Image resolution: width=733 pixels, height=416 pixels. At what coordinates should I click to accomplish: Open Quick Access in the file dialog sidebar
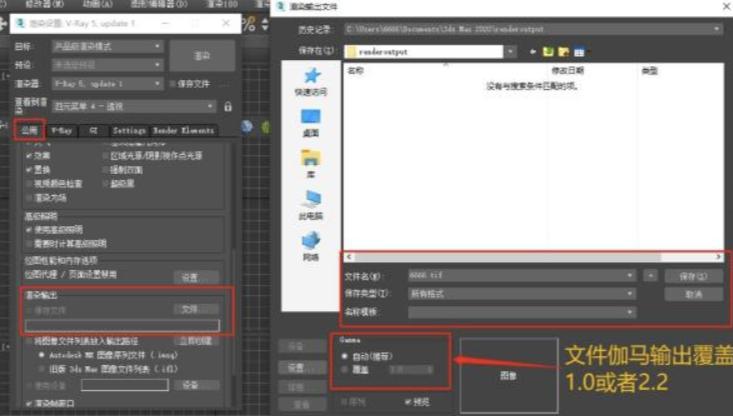311,80
